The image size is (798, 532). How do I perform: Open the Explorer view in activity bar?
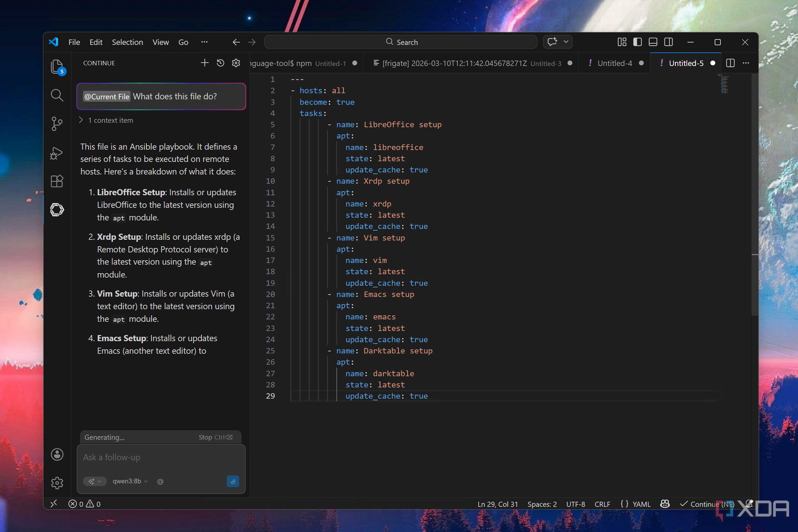point(57,67)
